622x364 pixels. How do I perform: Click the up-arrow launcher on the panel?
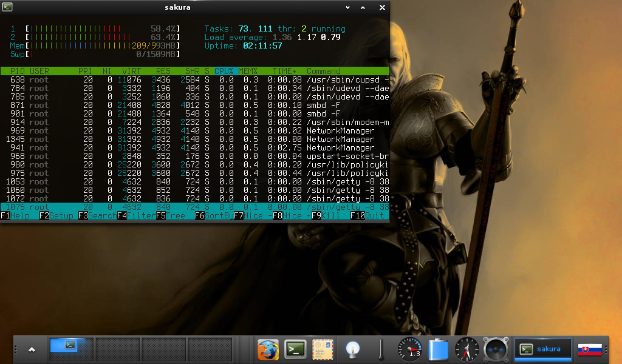click(32, 349)
